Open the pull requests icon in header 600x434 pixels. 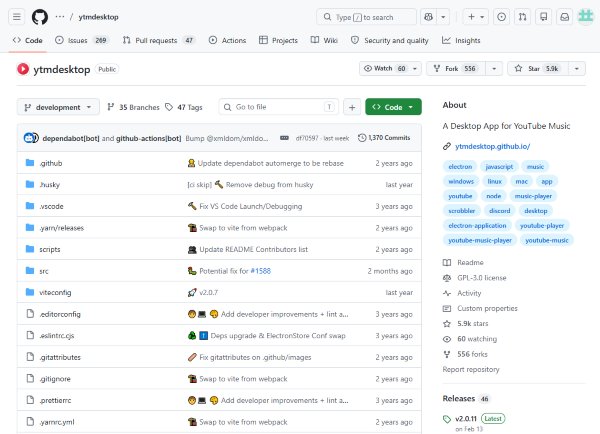(x=523, y=17)
